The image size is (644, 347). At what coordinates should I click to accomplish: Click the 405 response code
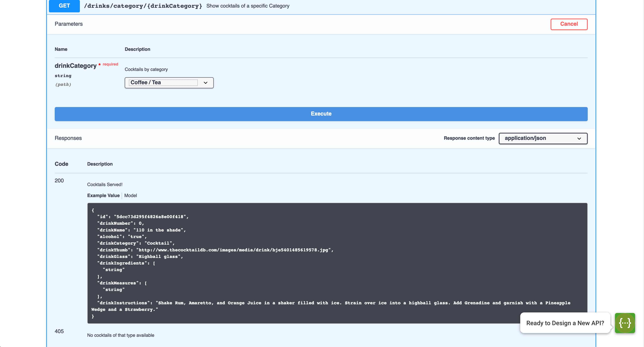coord(59,331)
